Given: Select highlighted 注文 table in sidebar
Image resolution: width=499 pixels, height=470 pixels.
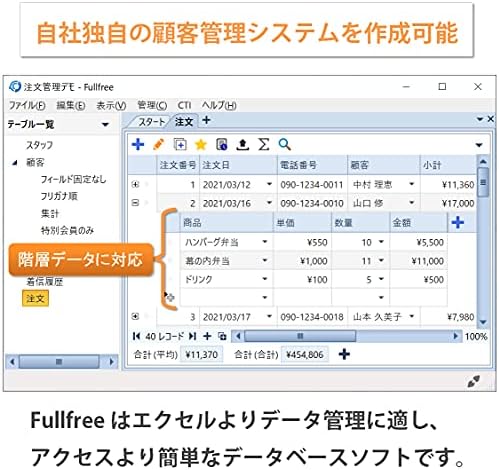Looking at the screenshot, I should tap(35, 298).
